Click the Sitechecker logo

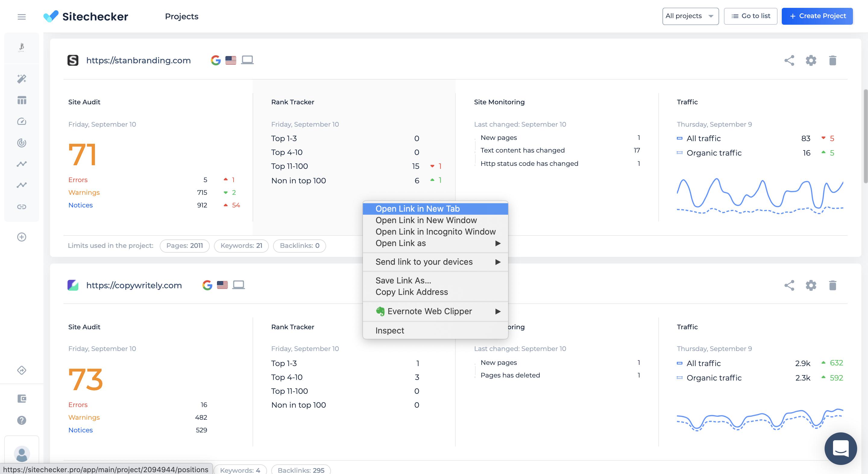(86, 16)
